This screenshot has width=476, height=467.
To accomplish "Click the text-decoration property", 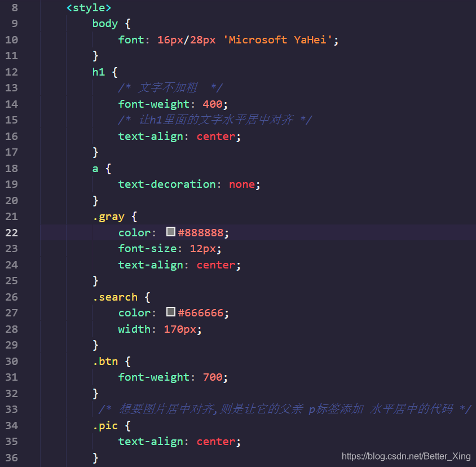I will (x=167, y=184).
